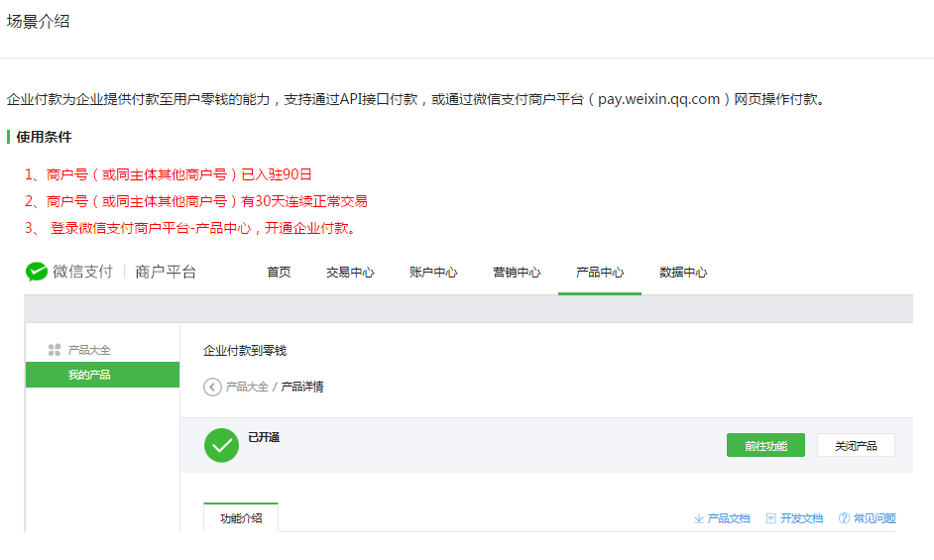Click the 产品文档 download icon
934x560 pixels.
click(699, 518)
